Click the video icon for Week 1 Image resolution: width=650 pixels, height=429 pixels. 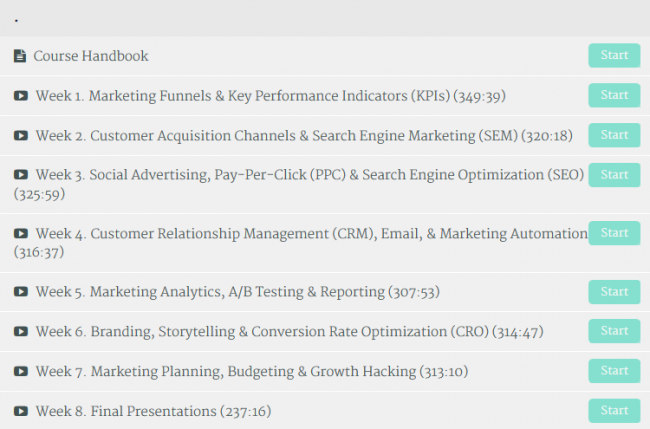[21, 96]
